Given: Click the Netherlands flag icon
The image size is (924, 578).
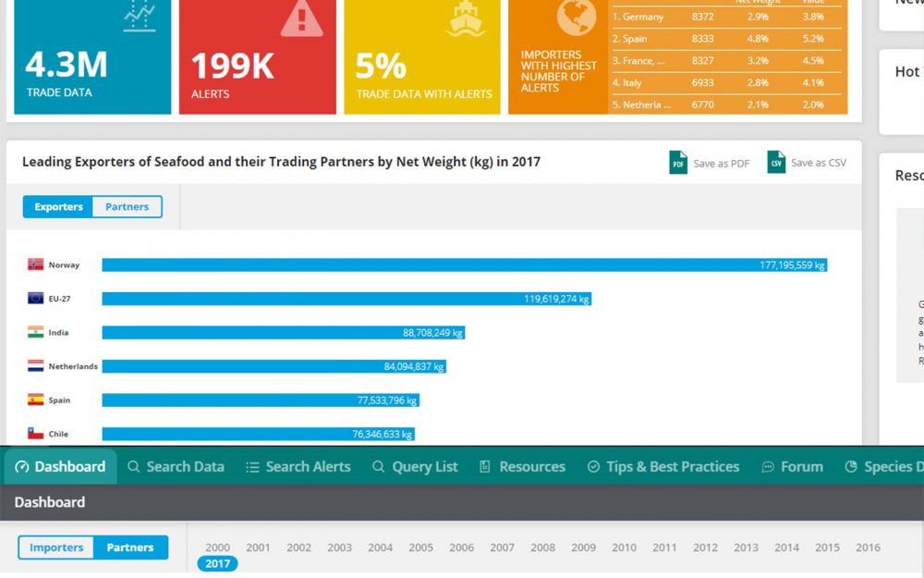Looking at the screenshot, I should (x=36, y=366).
